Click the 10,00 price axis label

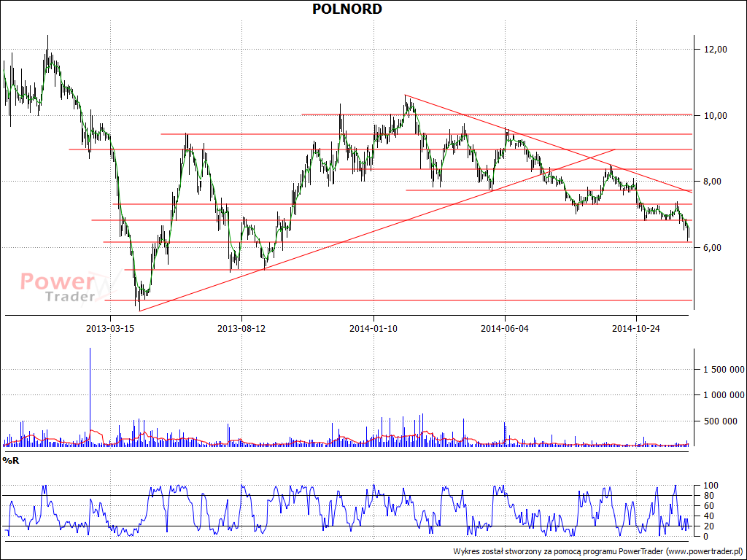(x=716, y=115)
